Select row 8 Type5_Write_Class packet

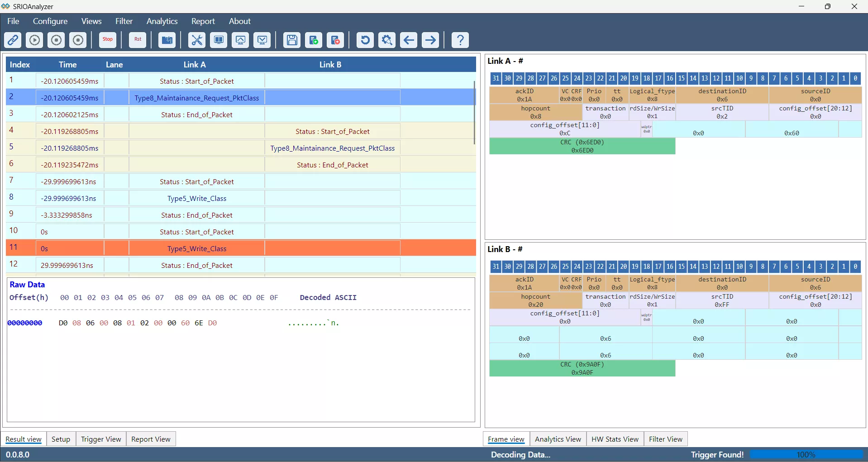[196, 198]
